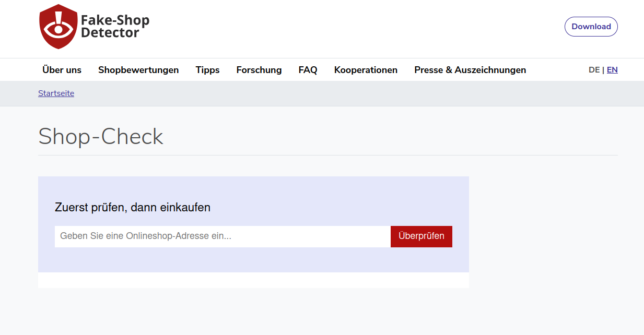Screen dimensions: 644x335
Task: Click the Shop-Check page heading
Action: coord(101,137)
